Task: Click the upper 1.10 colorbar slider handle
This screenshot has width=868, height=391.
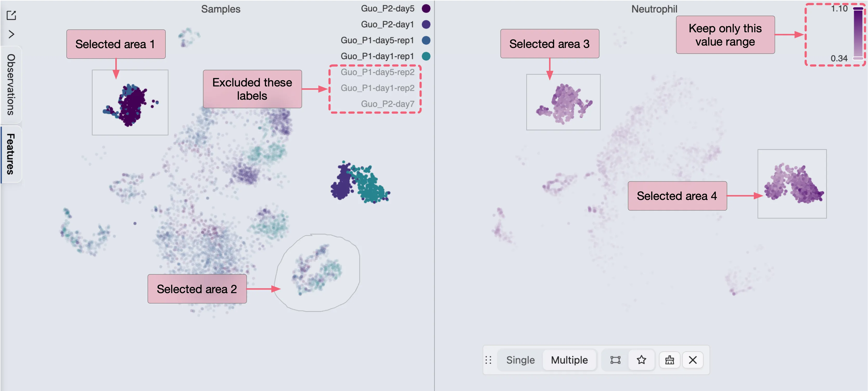Action: coord(858,8)
